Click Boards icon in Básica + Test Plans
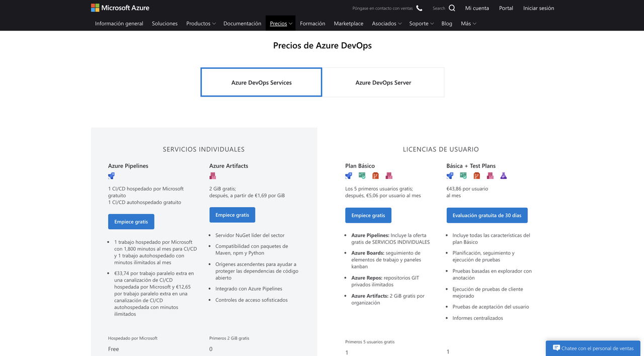 (463, 176)
